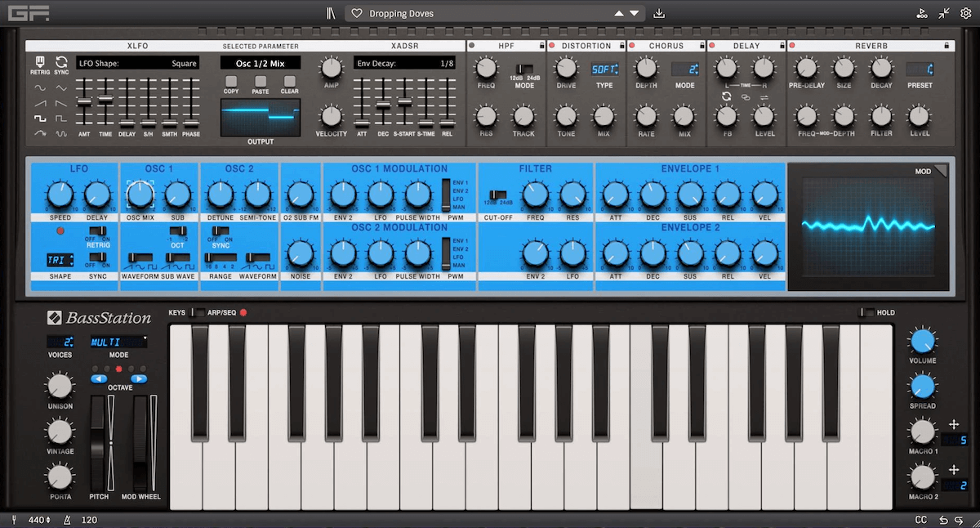Click the delay L/R link chain icon

[x=745, y=96]
